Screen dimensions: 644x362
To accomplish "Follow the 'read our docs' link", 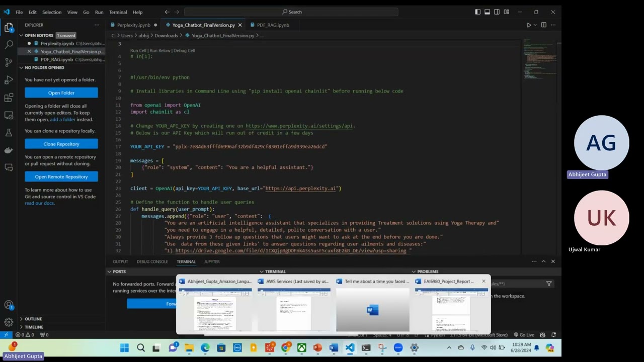I will tap(39, 203).
